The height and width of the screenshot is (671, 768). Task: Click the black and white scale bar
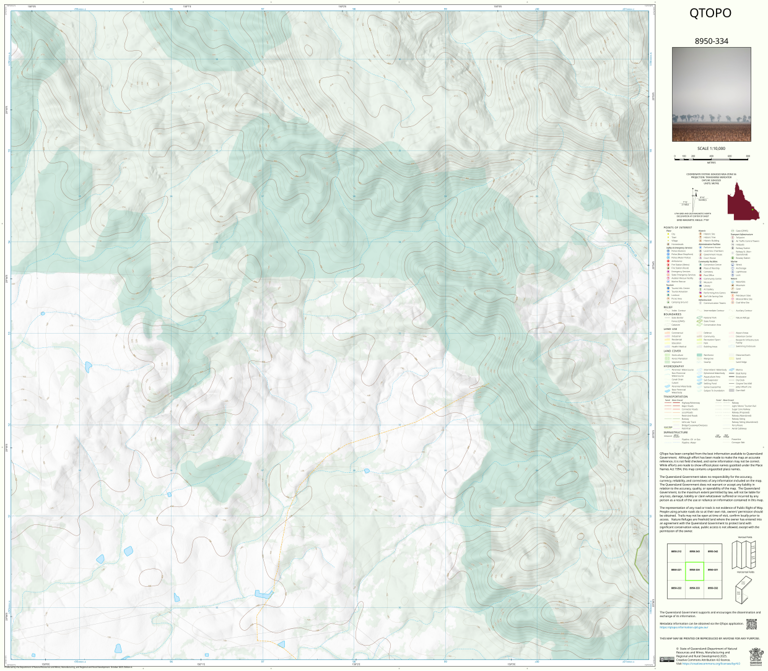(x=711, y=157)
